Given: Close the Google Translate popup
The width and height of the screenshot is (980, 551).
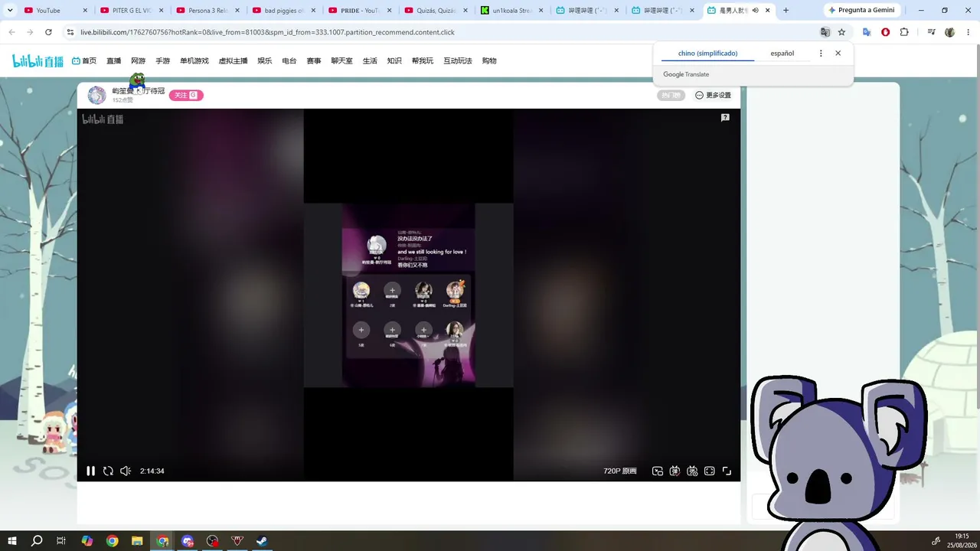Looking at the screenshot, I should [x=838, y=54].
